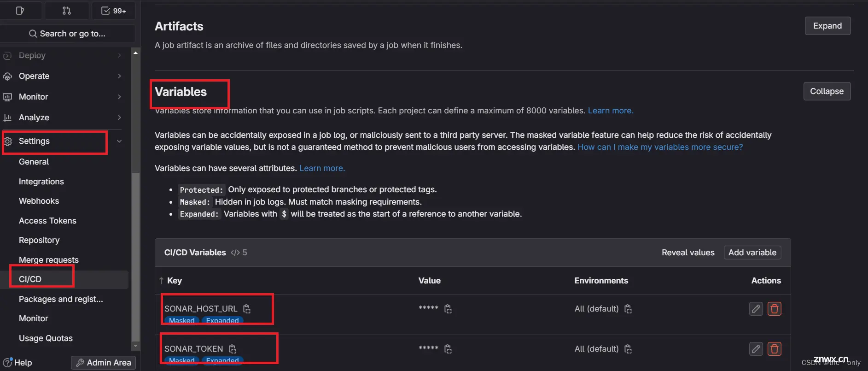Screen dimensions: 868x371
Task: Open Monitor under Settings
Action: pyautogui.click(x=33, y=318)
